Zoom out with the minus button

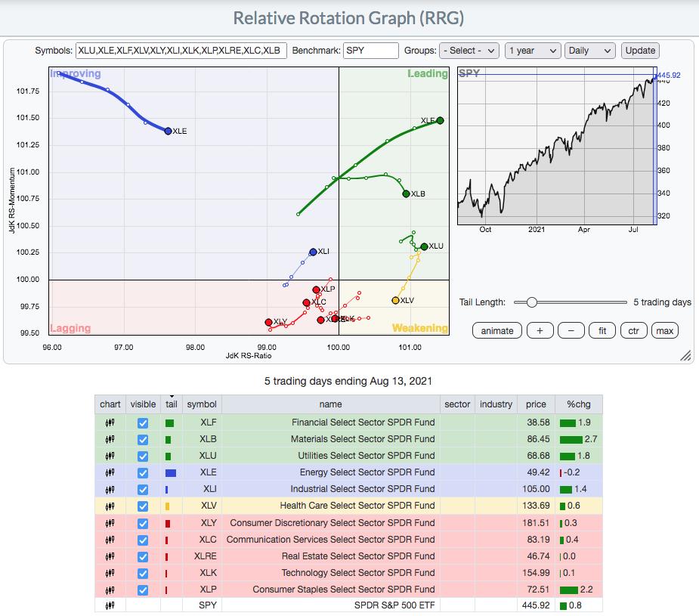571,331
